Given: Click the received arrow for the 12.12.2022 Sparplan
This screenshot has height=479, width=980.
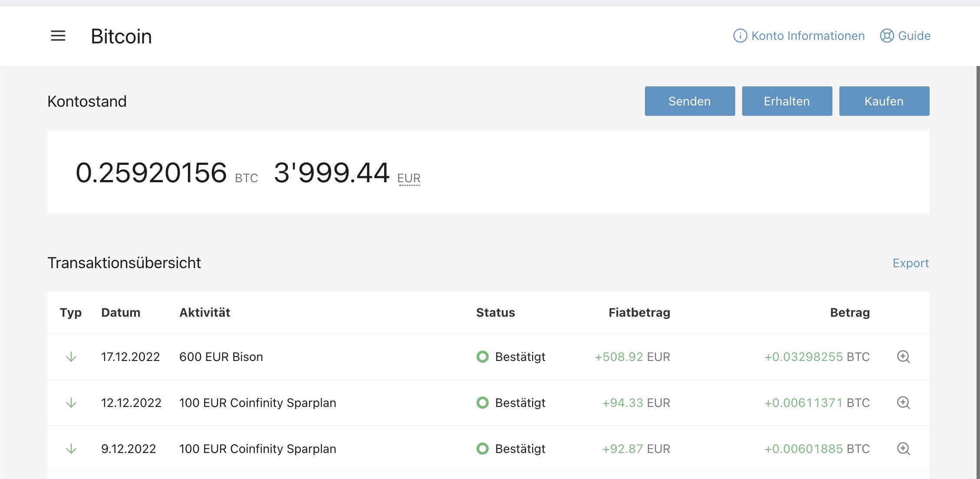Looking at the screenshot, I should 71,403.
